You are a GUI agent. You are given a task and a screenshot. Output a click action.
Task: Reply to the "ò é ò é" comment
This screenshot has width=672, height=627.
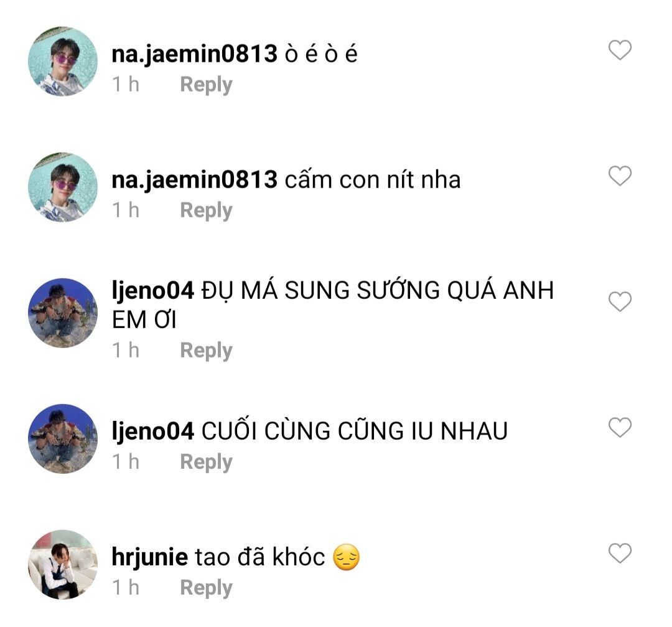point(206,85)
